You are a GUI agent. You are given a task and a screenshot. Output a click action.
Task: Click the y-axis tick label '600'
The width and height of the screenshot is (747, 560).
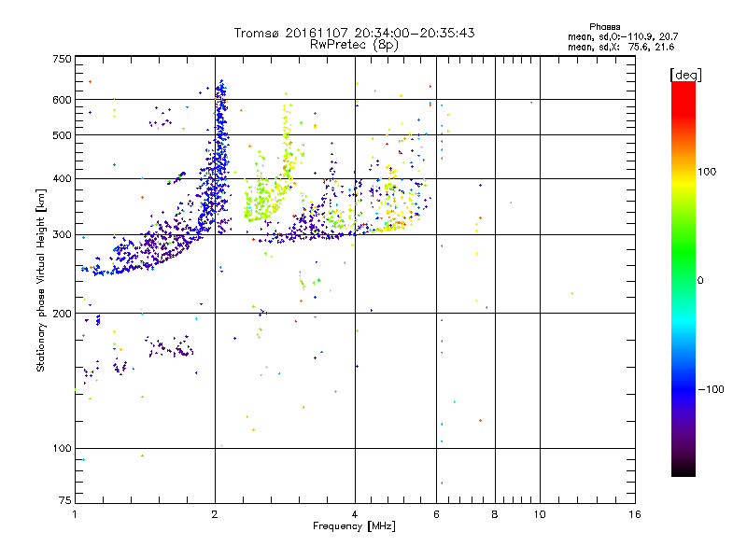click(x=62, y=100)
